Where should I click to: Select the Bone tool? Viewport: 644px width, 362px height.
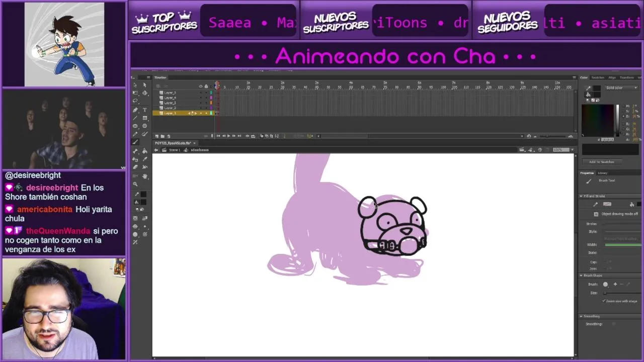135,152
